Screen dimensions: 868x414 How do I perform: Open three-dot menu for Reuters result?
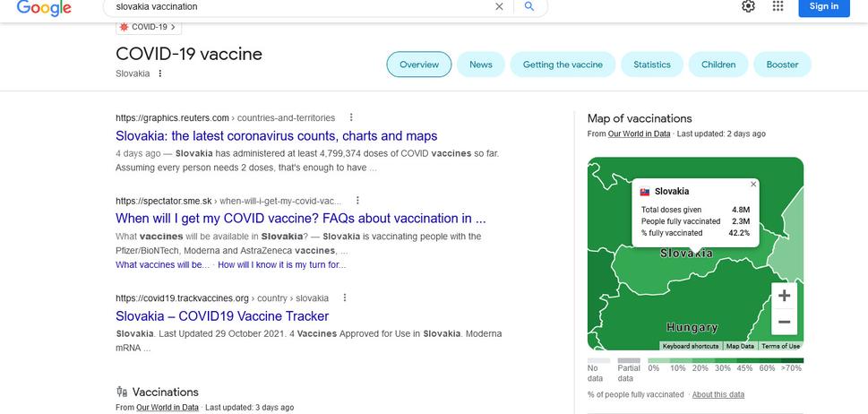(x=351, y=117)
